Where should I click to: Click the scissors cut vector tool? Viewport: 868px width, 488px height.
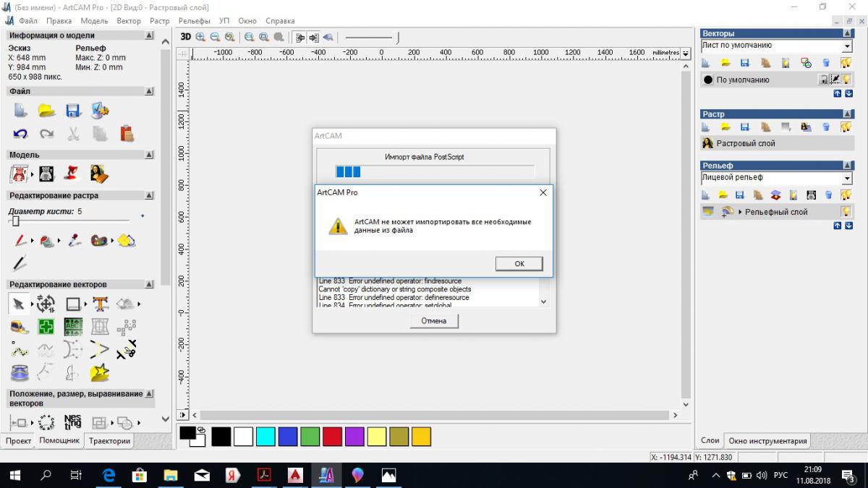[127, 350]
